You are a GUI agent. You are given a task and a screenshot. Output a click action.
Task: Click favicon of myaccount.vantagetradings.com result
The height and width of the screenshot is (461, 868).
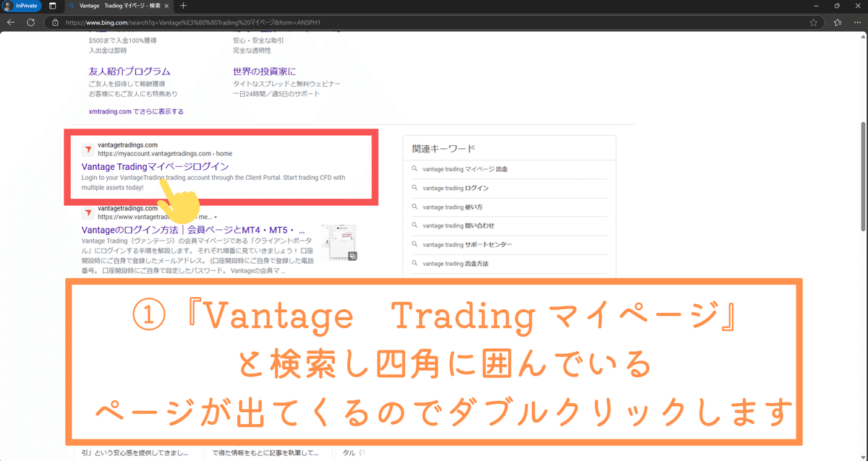[x=87, y=149]
